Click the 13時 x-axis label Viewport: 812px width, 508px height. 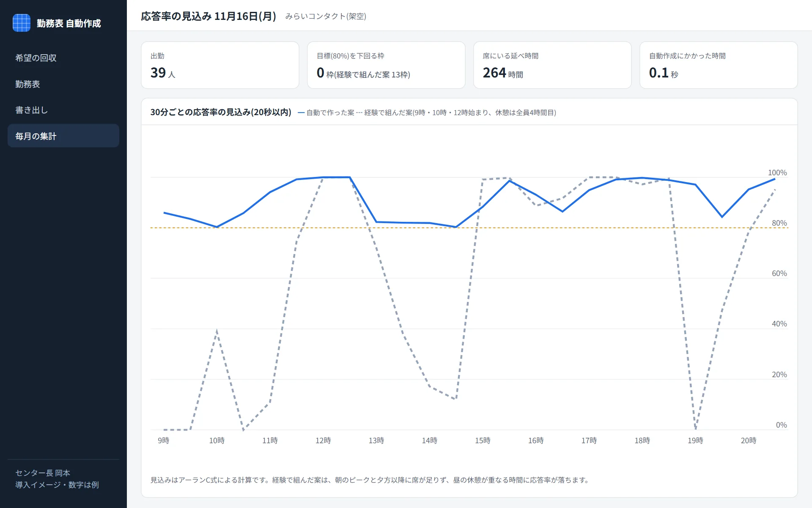coord(376,441)
